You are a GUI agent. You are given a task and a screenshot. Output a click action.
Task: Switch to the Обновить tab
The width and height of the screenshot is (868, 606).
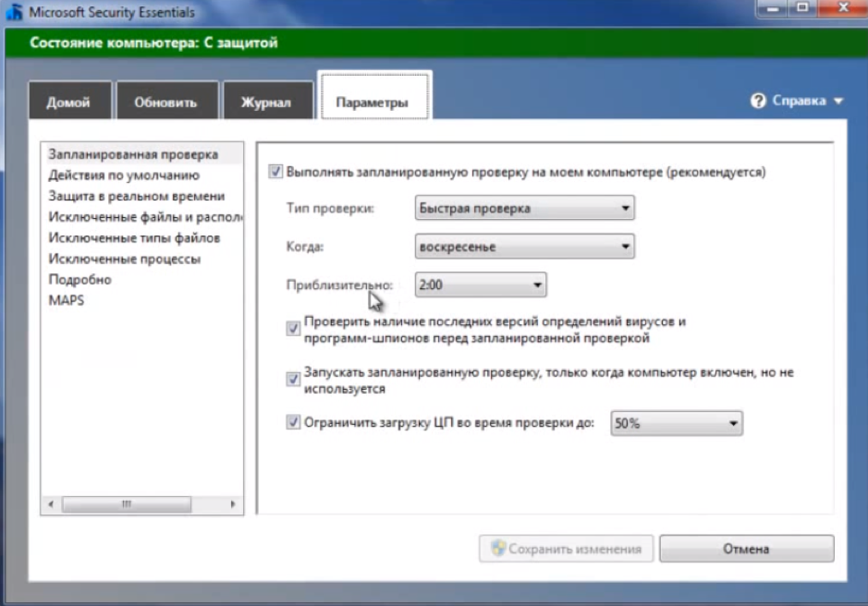pos(166,102)
